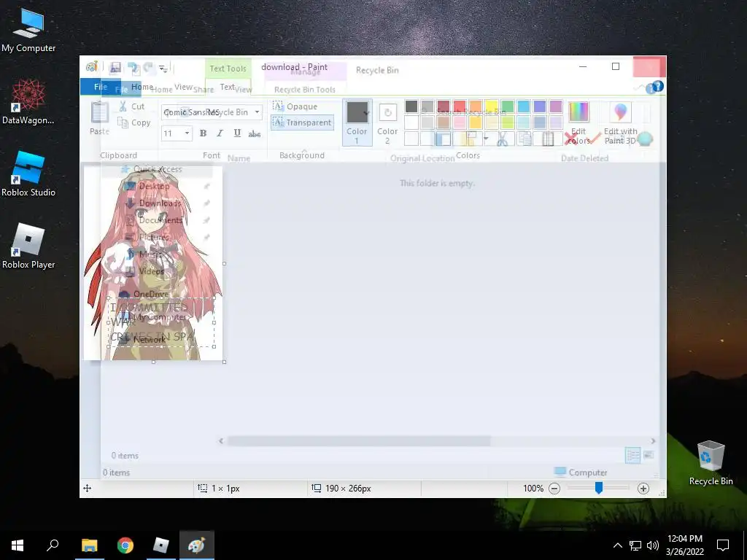Click the zoom slider handle in status bar

[599, 488]
